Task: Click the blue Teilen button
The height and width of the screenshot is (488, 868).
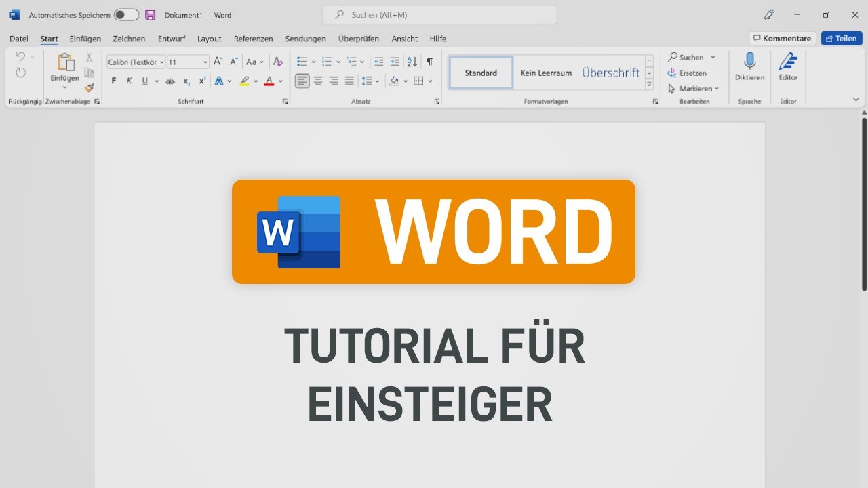Action: (842, 39)
